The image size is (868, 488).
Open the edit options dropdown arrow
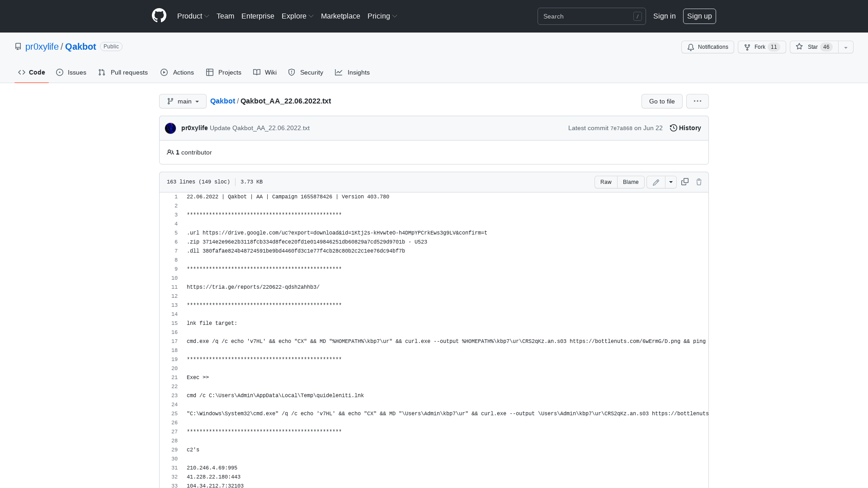pyautogui.click(x=671, y=182)
